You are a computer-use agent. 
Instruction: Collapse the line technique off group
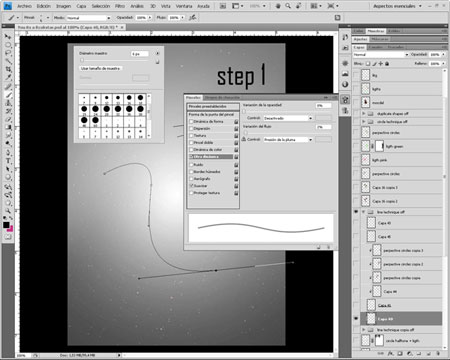(x=364, y=212)
